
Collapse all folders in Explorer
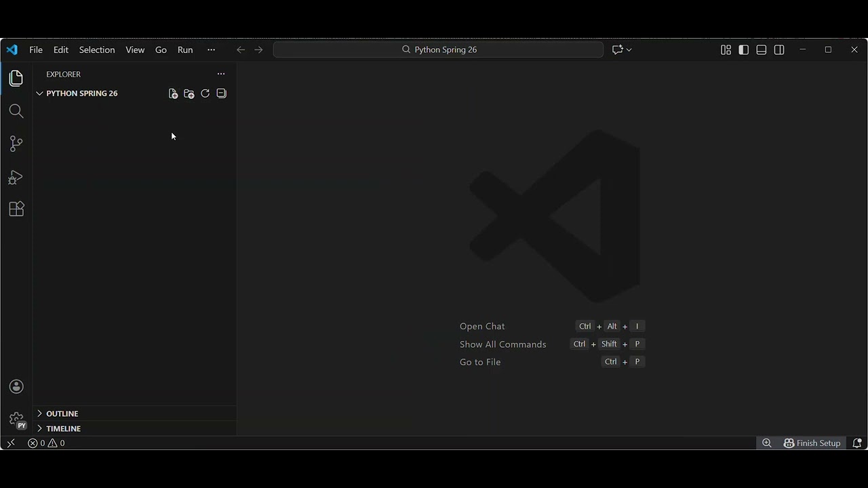[221, 94]
